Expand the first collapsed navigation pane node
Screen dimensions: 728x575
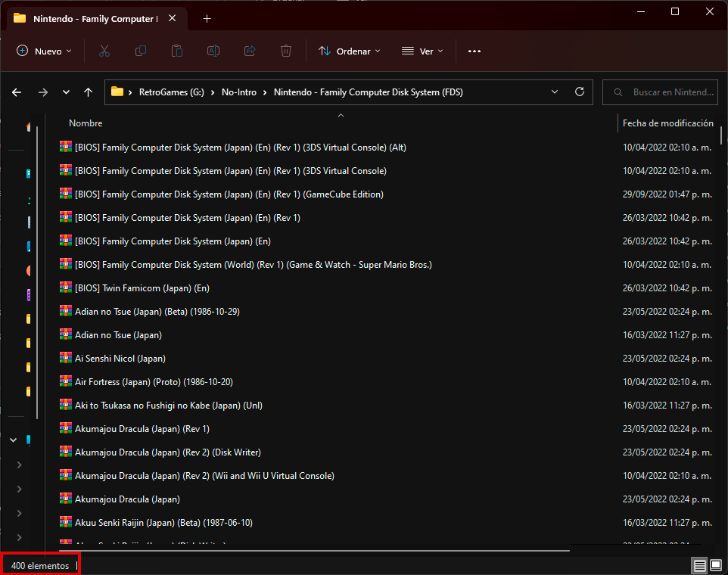click(x=20, y=465)
